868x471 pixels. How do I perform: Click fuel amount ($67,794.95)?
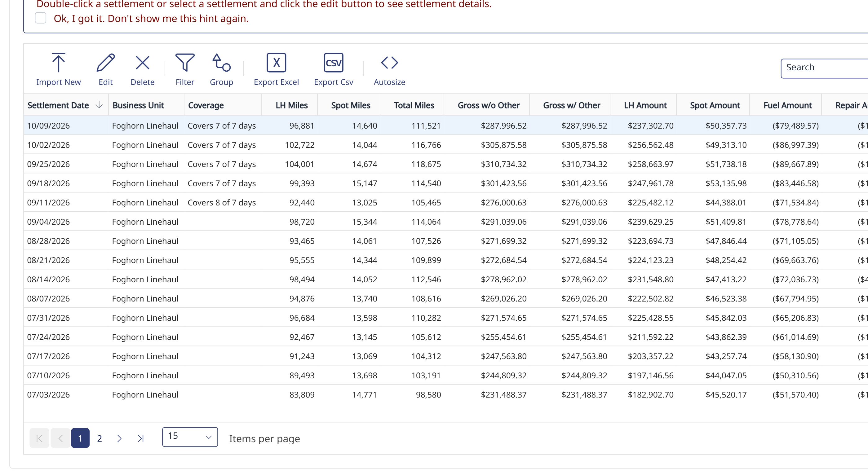pyautogui.click(x=795, y=298)
